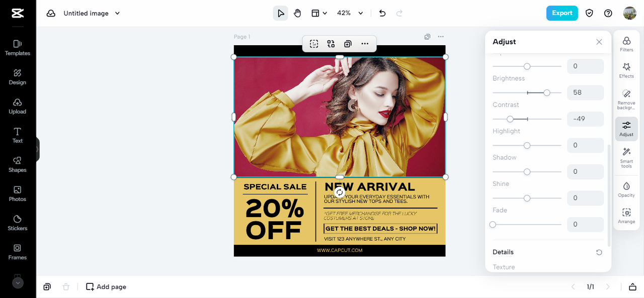Click the Highlight slider handle
Screen dimensions: 644x298
(527, 145)
